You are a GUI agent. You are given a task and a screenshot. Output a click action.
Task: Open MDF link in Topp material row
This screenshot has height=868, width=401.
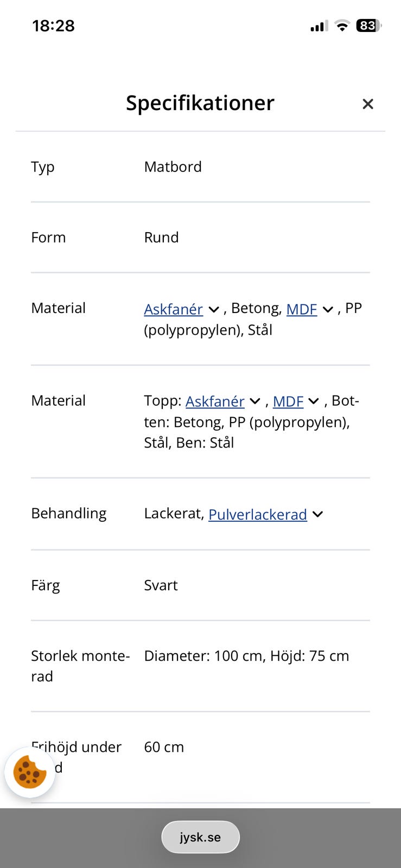coord(288,401)
